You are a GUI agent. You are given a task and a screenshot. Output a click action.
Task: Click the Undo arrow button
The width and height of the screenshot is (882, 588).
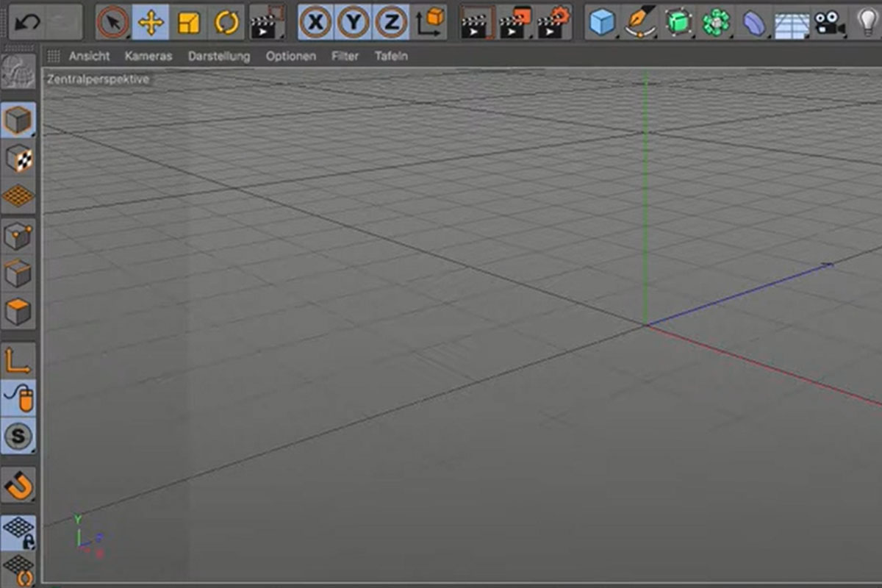(26, 22)
